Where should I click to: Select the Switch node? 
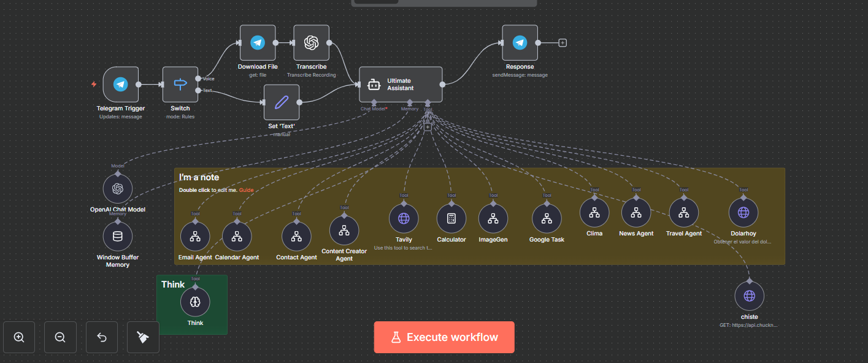point(180,85)
